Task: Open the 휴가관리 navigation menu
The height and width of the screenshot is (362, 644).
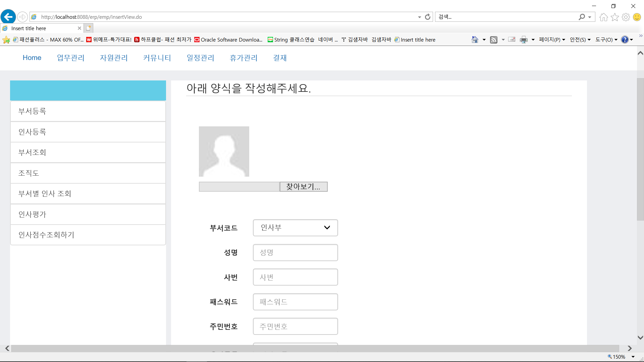Action: [x=244, y=58]
